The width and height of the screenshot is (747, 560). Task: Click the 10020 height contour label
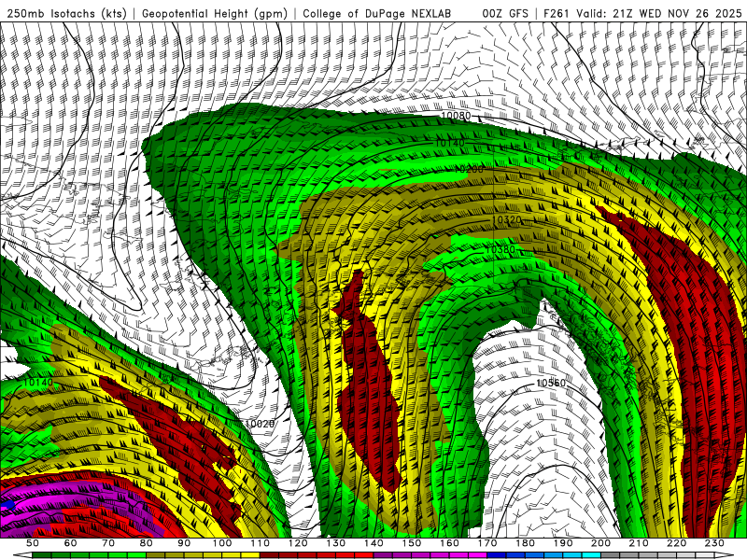point(261,424)
